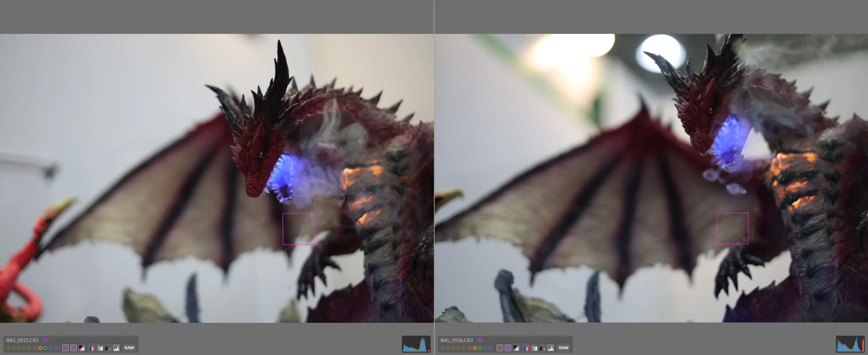Screen dimensions: 868x355
Task: Toggle histogram icon for IMG_0936.CR3
Action: tap(551, 348)
